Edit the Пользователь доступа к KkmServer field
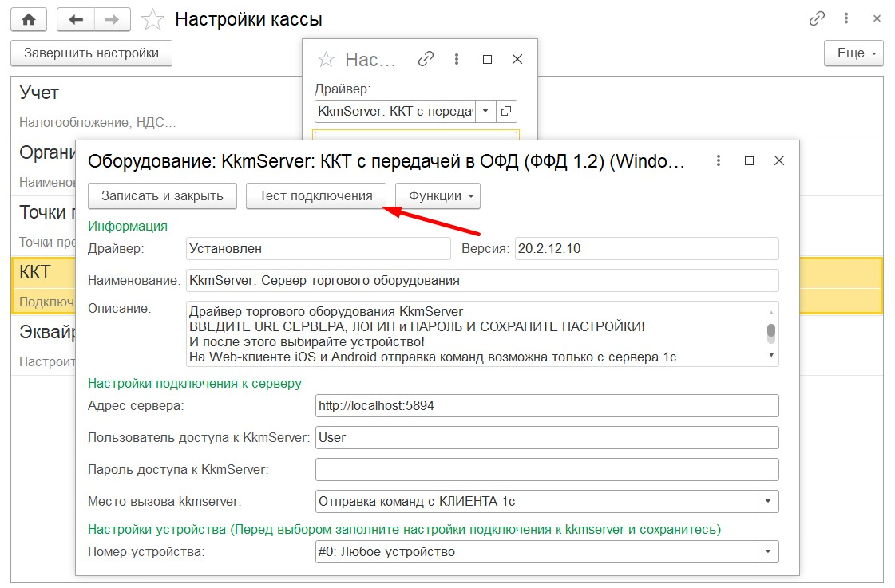The width and height of the screenshot is (895, 588). [547, 438]
